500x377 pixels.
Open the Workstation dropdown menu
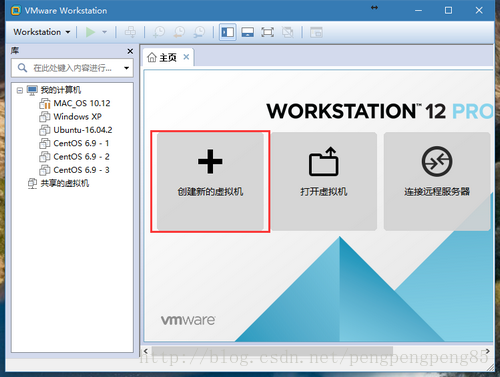tap(42, 32)
